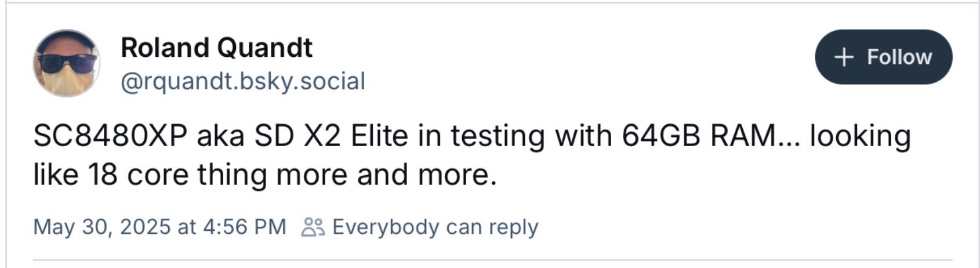Click "more and more." ending the post
The height and width of the screenshot is (268, 980).
coord(386,175)
